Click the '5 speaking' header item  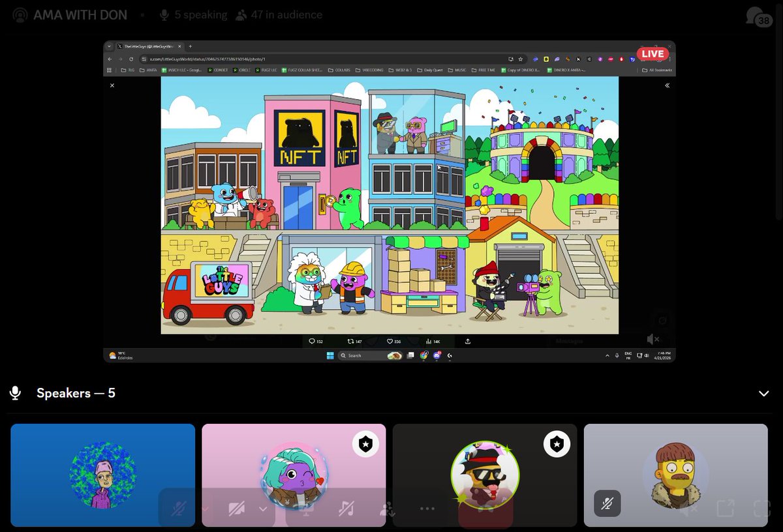193,14
